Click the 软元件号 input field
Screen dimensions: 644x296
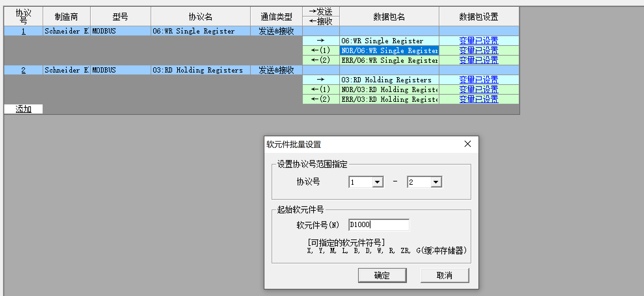click(x=379, y=225)
